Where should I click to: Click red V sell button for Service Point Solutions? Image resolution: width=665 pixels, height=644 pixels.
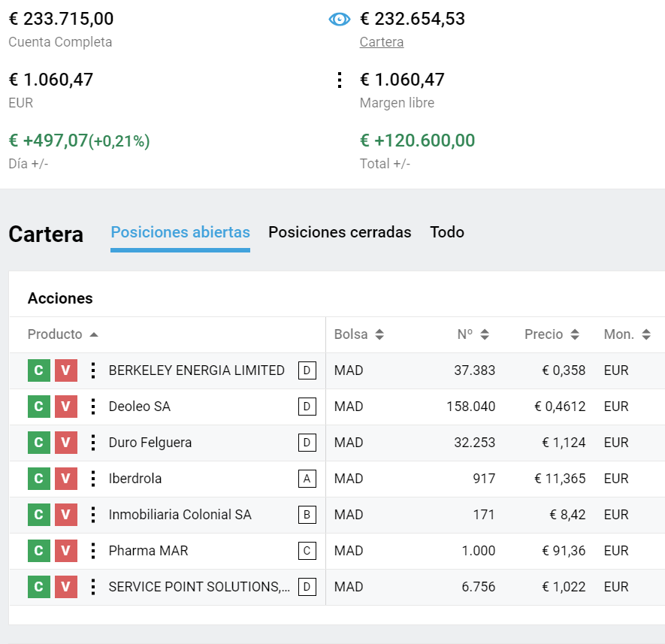[65, 587]
